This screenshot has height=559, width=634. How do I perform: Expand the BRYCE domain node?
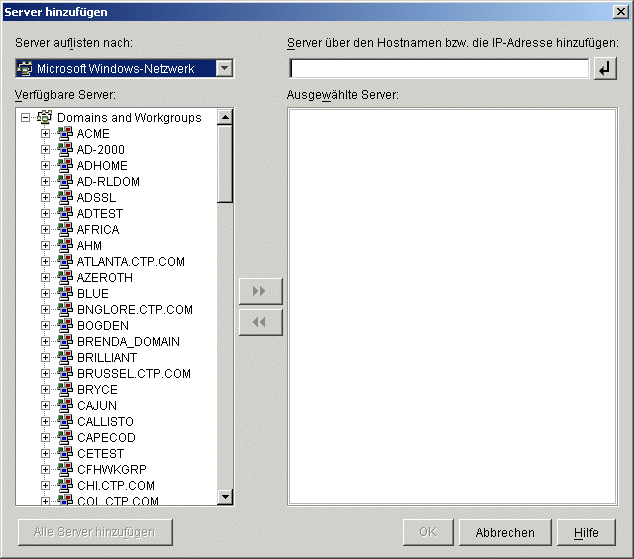pos(45,390)
